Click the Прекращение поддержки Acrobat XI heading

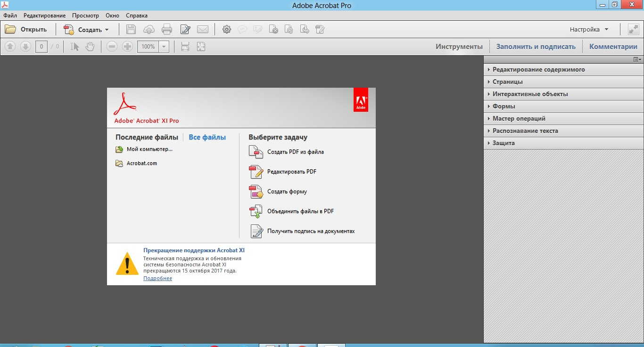(x=194, y=250)
